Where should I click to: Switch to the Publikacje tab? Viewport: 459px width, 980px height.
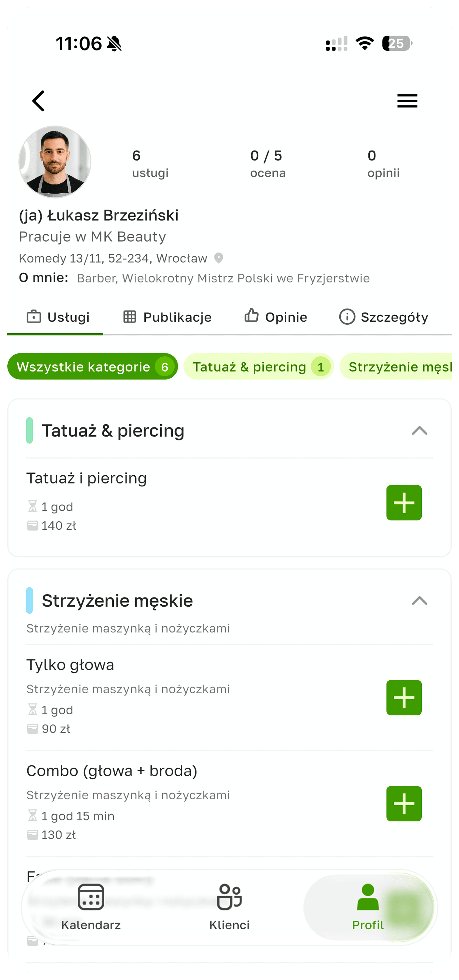point(167,317)
